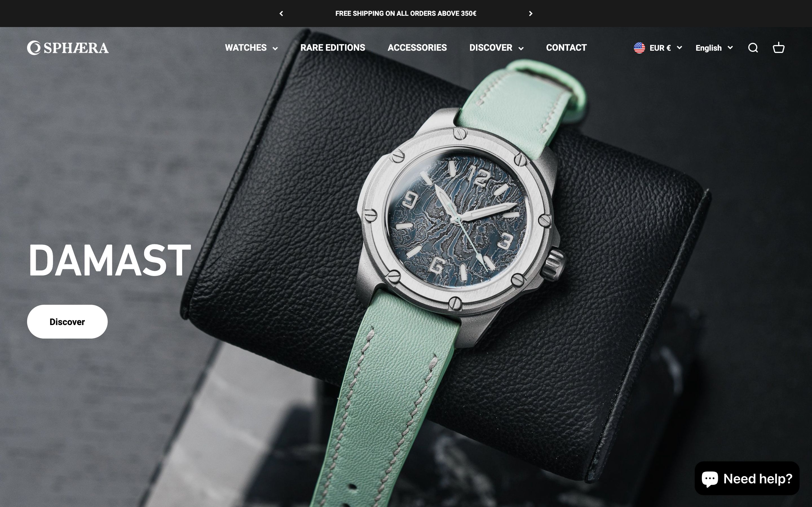The image size is (812, 507).
Task: Click the left arrow navigation icon
Action: (x=281, y=13)
